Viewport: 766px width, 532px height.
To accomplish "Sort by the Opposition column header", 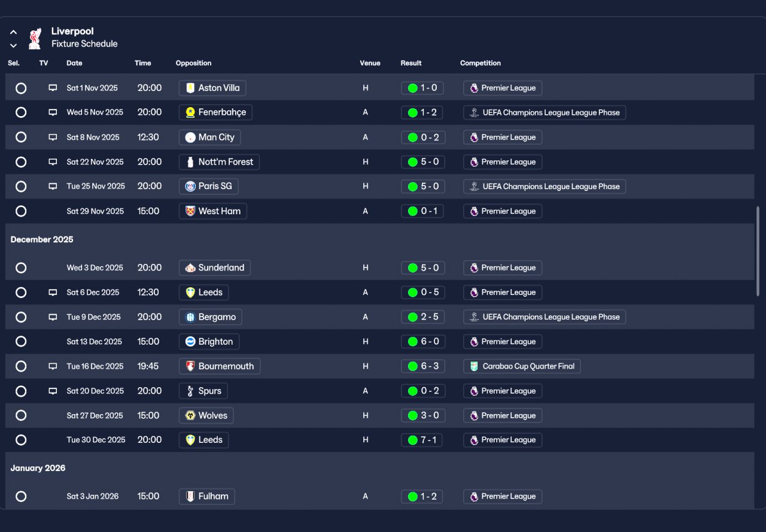I will pos(193,63).
